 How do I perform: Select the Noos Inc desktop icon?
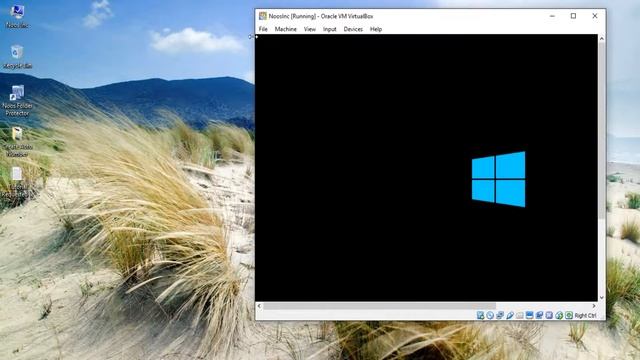point(17,17)
